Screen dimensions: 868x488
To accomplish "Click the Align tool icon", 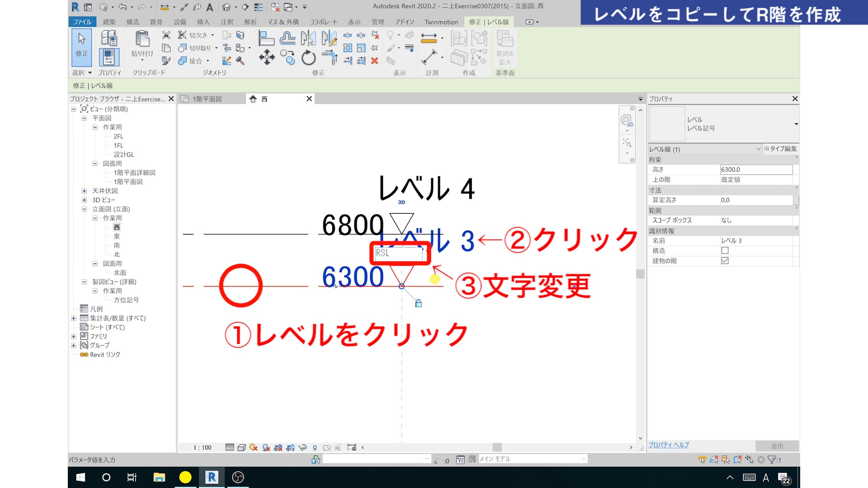I will (x=266, y=38).
